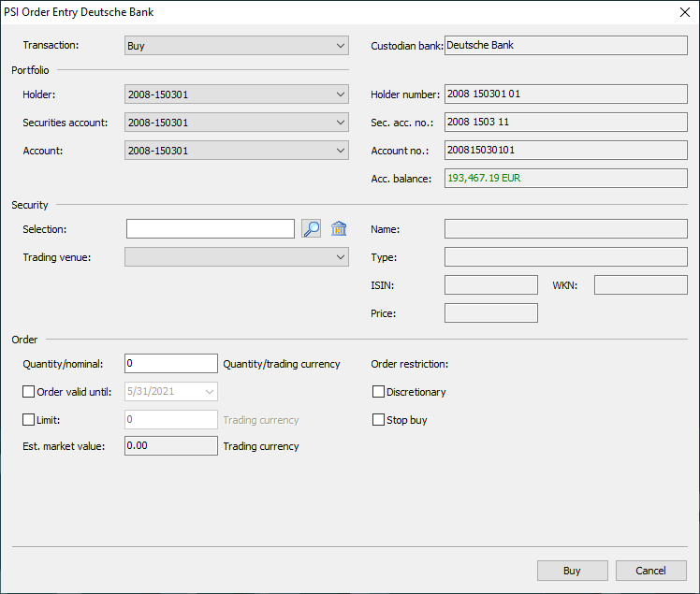This screenshot has height=594, width=700.
Task: Click the Custodian bank field
Action: click(565, 46)
